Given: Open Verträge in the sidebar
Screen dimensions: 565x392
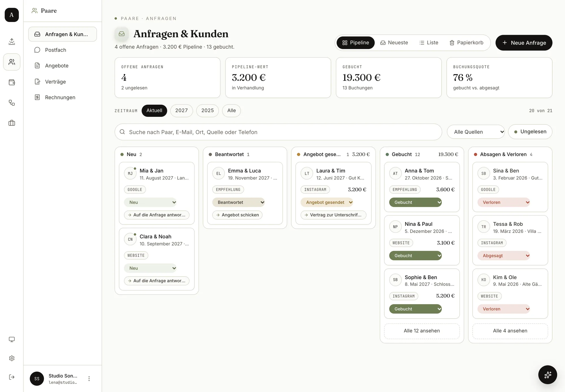Looking at the screenshot, I should 62,82.
